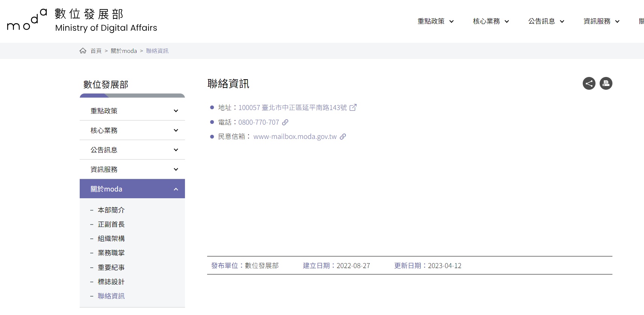Open the 本部簡介 sidebar link
The image size is (644, 315).
[x=111, y=210]
